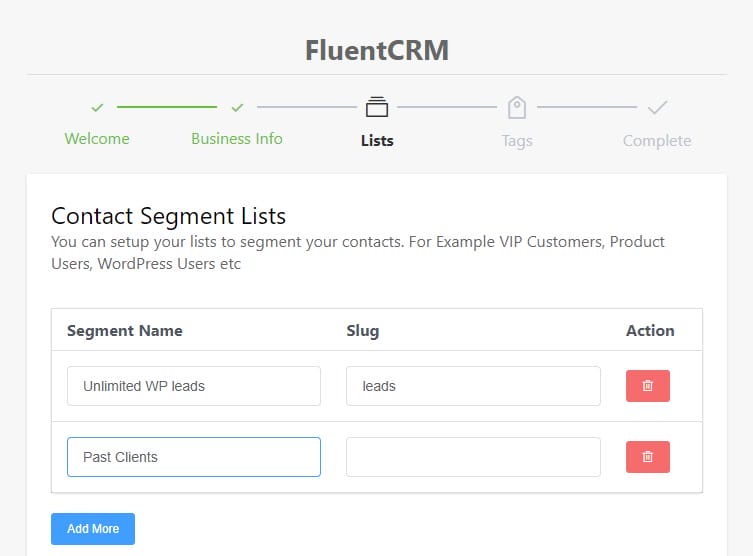Viewport: 753px width, 556px height.
Task: Jump to the Complete step label
Action: click(657, 141)
